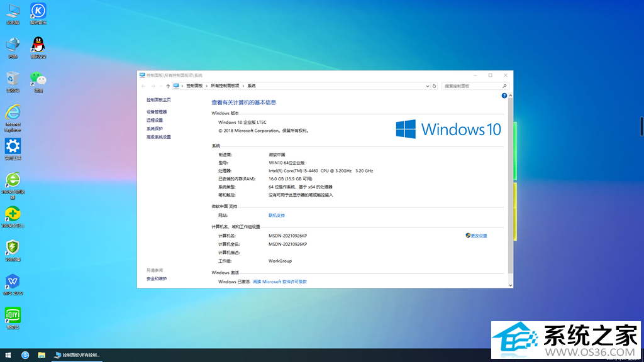Click the 更改设置 link with shield
The image size is (644, 362).
[x=476, y=236]
